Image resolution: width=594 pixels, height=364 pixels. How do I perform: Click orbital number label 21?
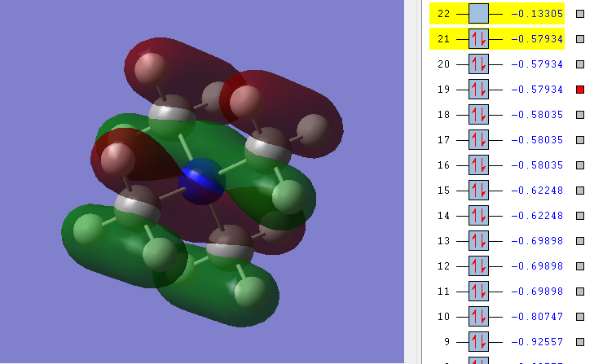[443, 39]
